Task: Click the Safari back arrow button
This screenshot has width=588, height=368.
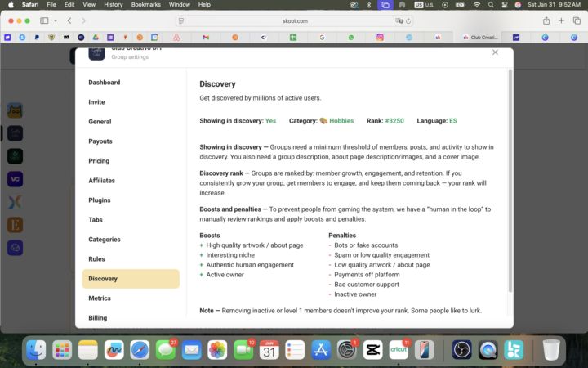Action: point(69,20)
